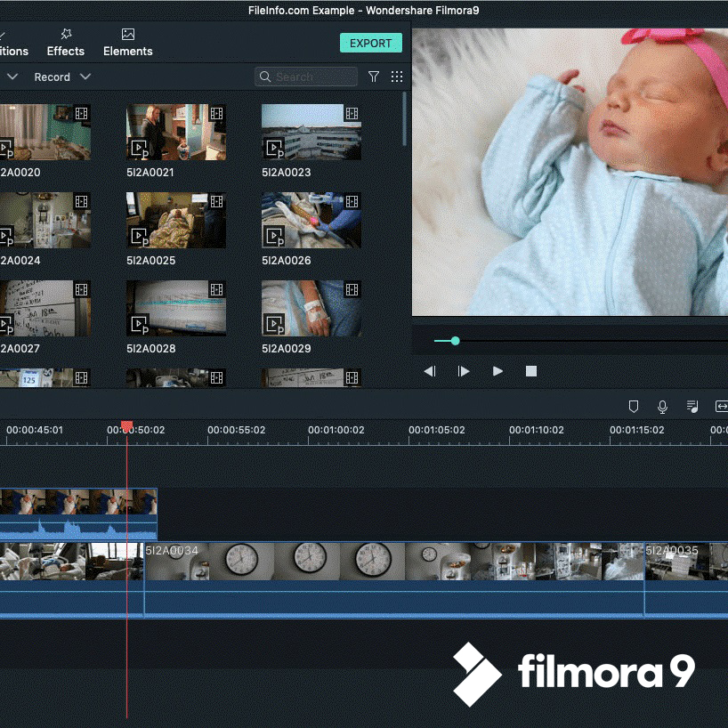Switch media grid view icon
728x728 pixels.
click(397, 77)
